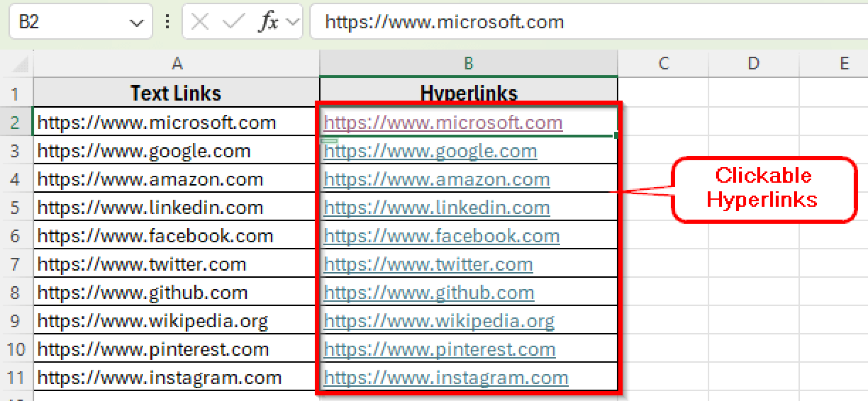Click the Cancel X icon beside the formula bar
The height and width of the screenshot is (401, 868).
point(199,22)
